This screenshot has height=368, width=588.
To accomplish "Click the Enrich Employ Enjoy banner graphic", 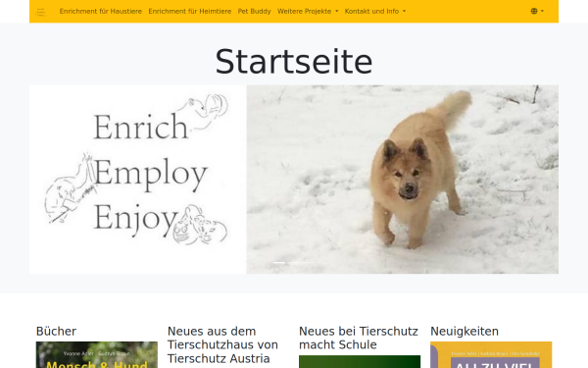I will tap(138, 180).
